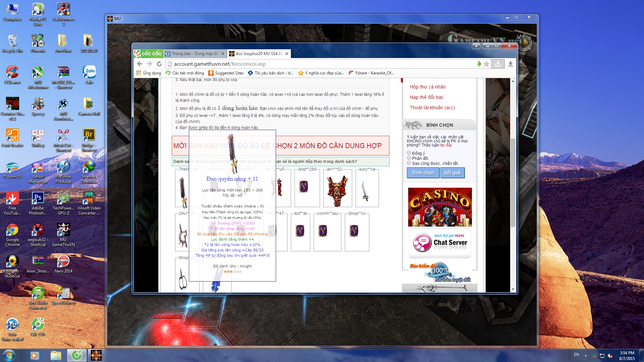The width and height of the screenshot is (644, 362).
Task: Open Cốc Cốc from the taskbar
Action: (x=76, y=355)
